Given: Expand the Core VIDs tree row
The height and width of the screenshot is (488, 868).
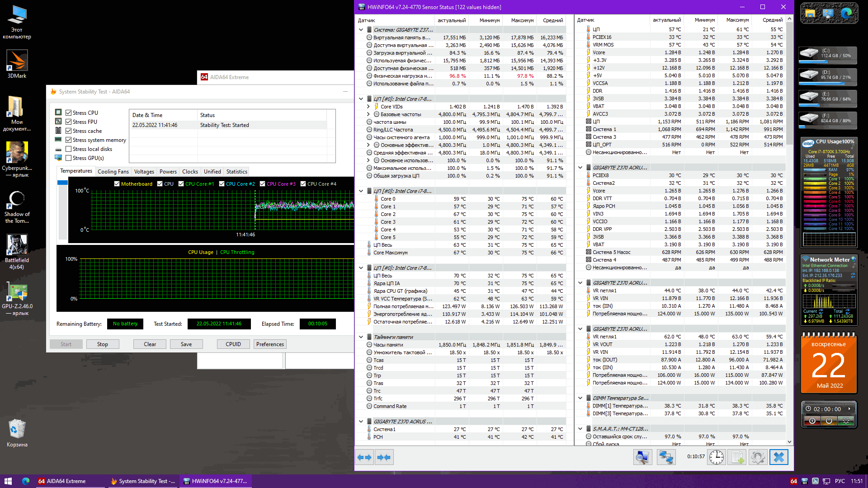Looking at the screenshot, I should (368, 107).
